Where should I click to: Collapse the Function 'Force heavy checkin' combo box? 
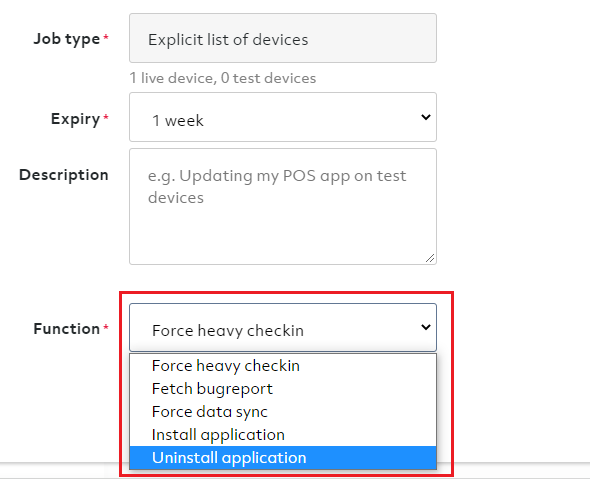click(283, 327)
